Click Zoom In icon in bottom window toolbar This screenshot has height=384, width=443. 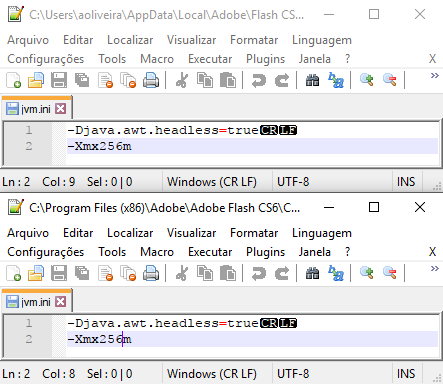[x=367, y=273]
